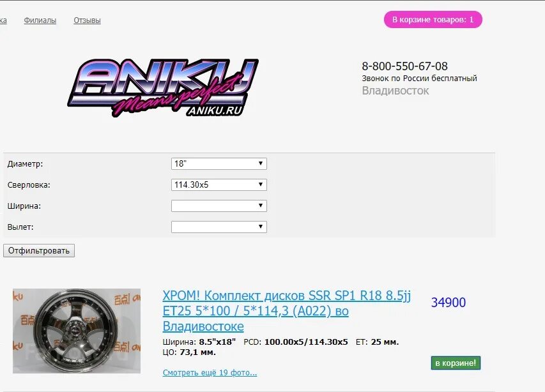This screenshot has width=545, height=392.
Task: Open the SSR SP1 R18 product title link
Action: click(x=287, y=311)
